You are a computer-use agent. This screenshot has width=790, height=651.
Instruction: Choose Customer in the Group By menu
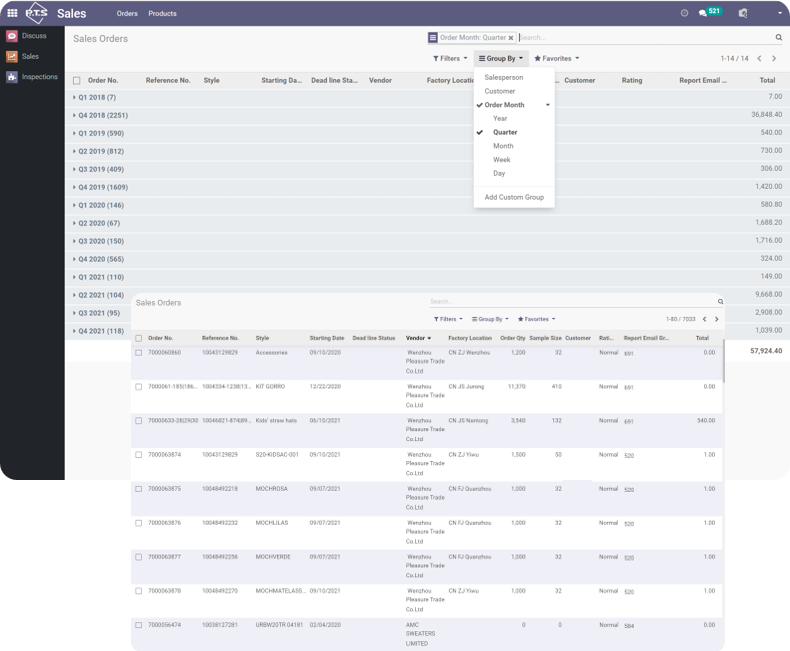click(x=500, y=91)
